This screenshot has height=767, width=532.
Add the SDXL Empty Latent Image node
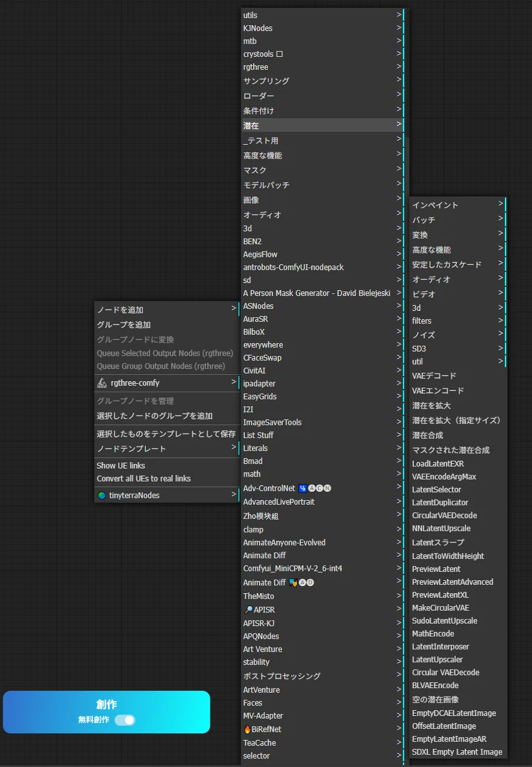[x=457, y=752]
